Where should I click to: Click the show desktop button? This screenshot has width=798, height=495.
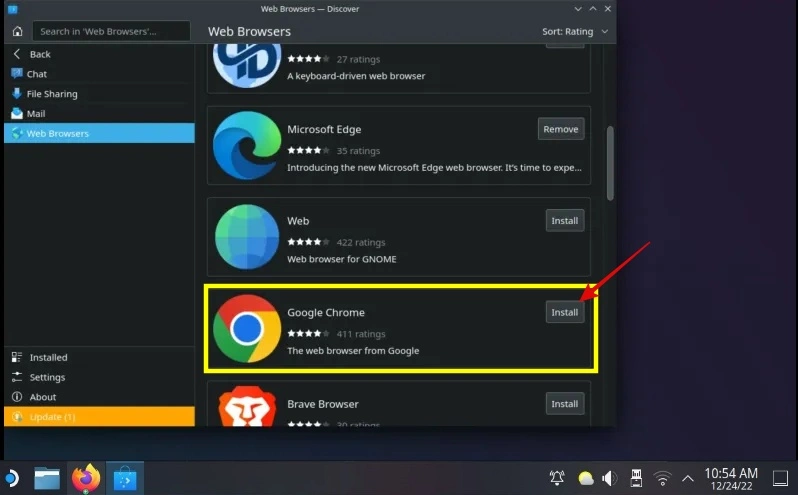781,478
